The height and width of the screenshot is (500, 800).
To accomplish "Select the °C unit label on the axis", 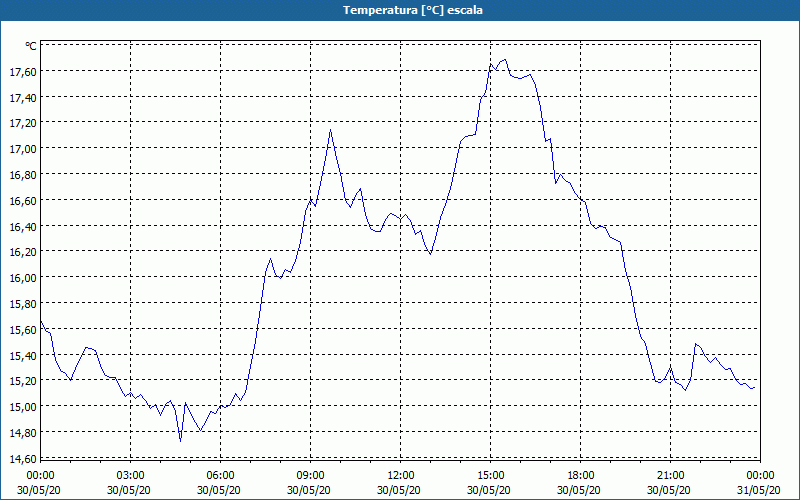I will [x=31, y=46].
